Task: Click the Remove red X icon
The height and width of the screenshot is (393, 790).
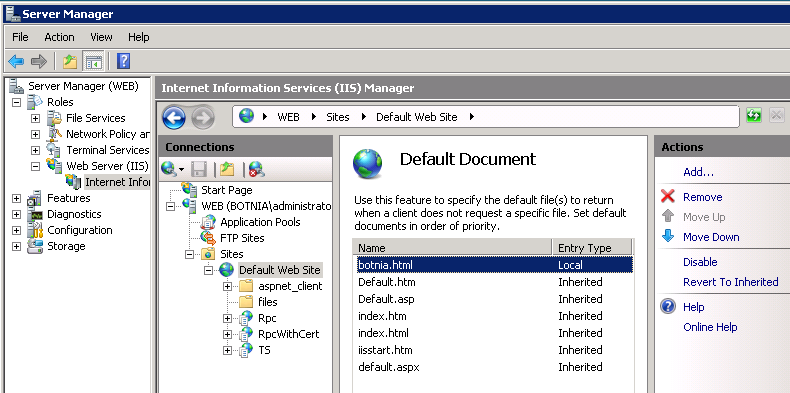Action: 668,196
